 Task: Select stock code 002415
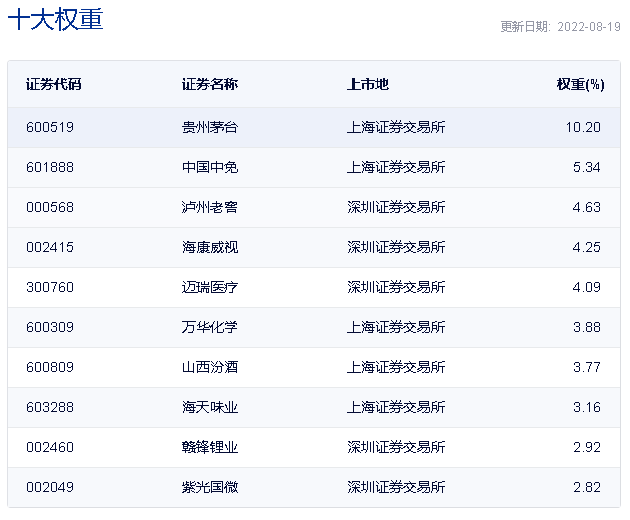(50, 247)
